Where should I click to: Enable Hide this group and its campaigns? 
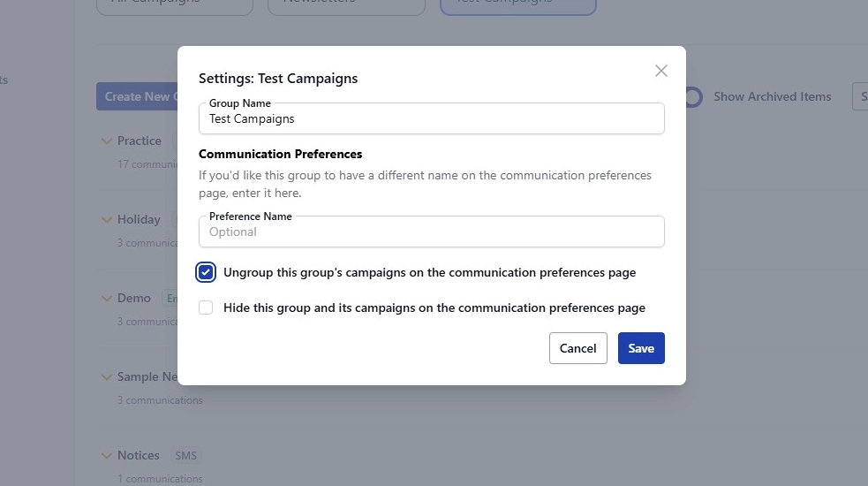[x=206, y=308]
